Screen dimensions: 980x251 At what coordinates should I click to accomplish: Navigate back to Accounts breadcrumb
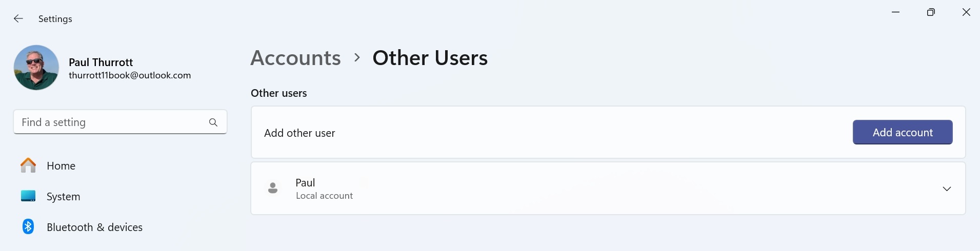tap(295, 58)
